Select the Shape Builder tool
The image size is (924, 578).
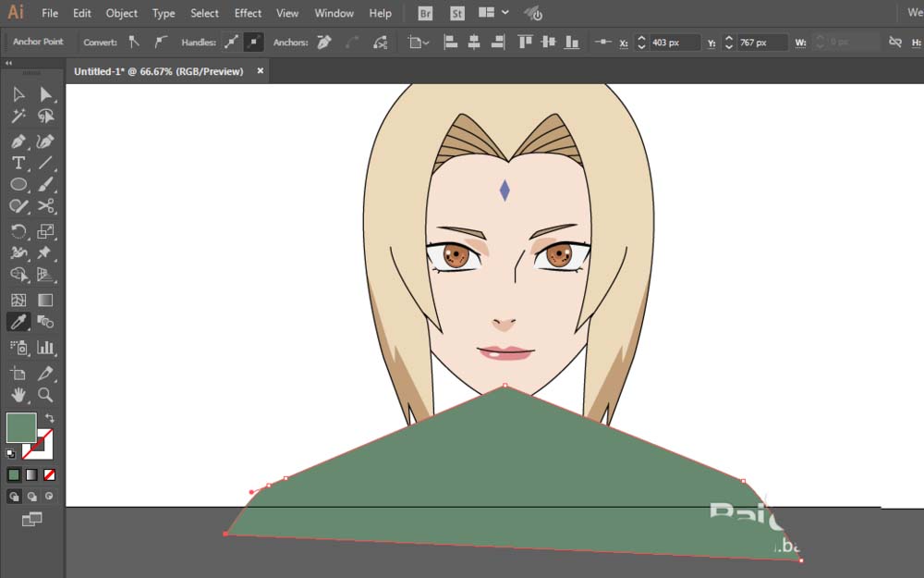tap(18, 275)
